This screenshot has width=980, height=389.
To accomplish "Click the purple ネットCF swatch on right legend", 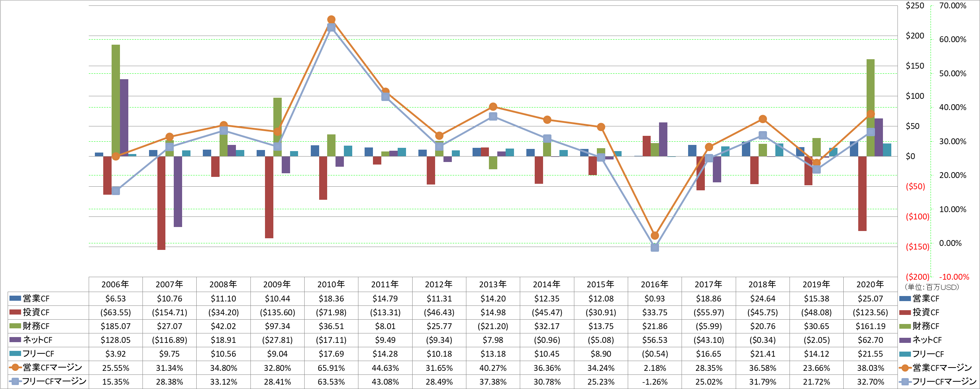I will [x=905, y=340].
